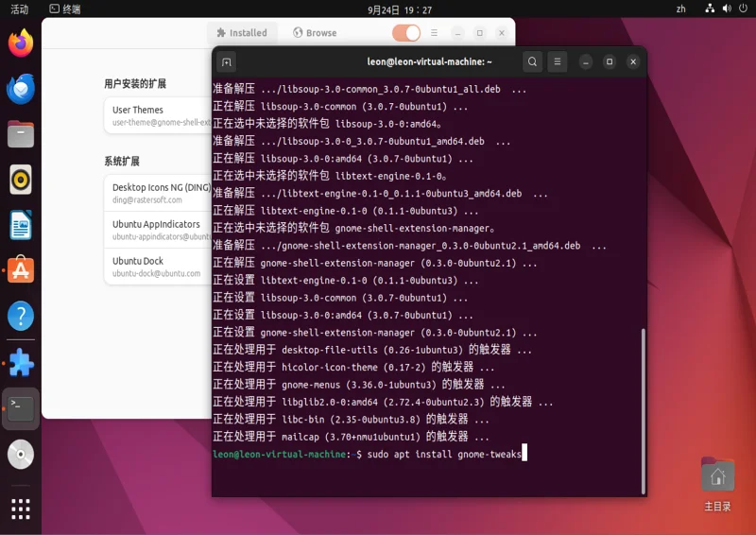Click the terminal command prompt line
The image size is (756, 535).
pyautogui.click(x=369, y=454)
